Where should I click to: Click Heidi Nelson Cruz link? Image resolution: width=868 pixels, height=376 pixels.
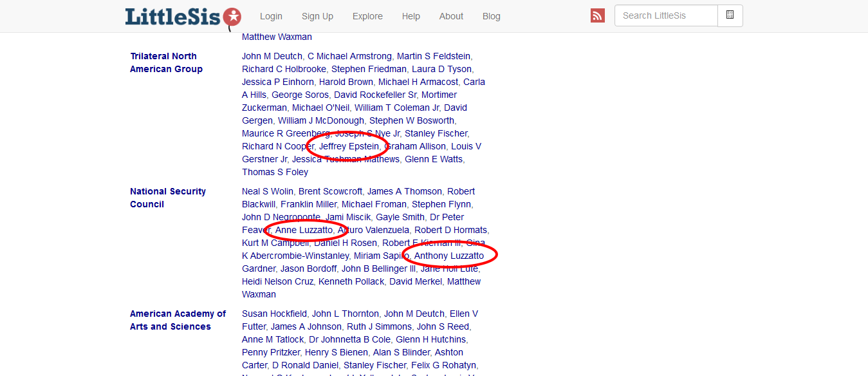coord(277,281)
